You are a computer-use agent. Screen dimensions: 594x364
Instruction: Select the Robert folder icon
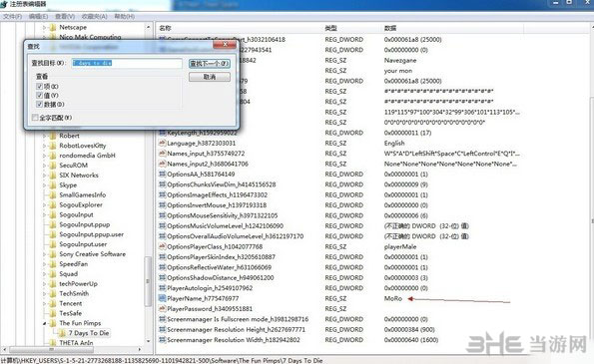[x=53, y=136]
